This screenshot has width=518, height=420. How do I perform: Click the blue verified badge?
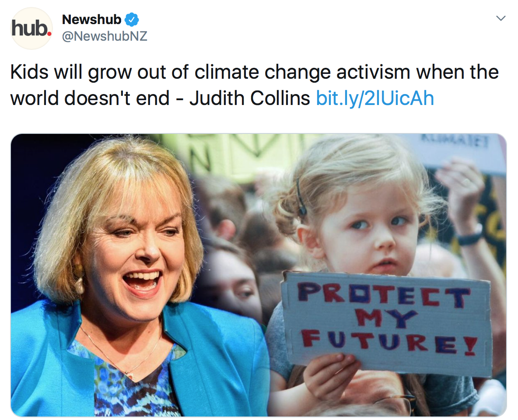(x=132, y=20)
